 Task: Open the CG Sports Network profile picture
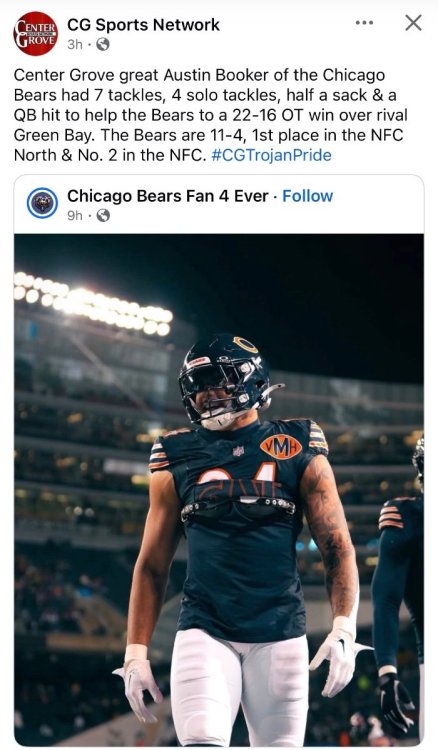pyautogui.click(x=35, y=33)
